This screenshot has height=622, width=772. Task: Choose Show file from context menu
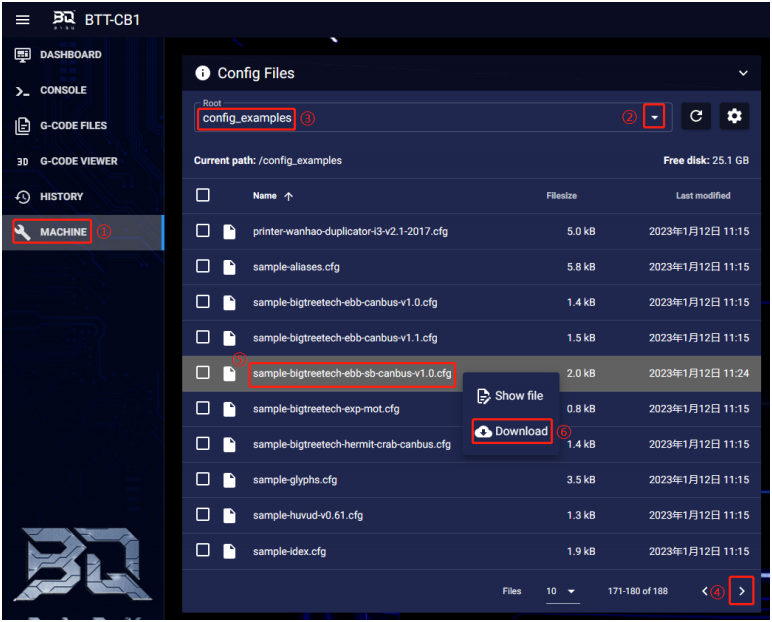pos(510,396)
